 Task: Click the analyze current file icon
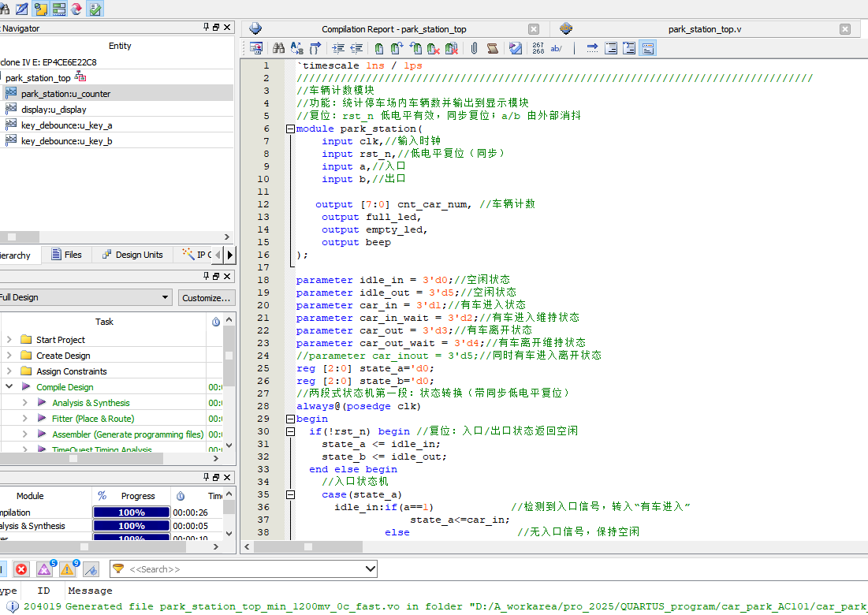pyautogui.click(x=516, y=48)
